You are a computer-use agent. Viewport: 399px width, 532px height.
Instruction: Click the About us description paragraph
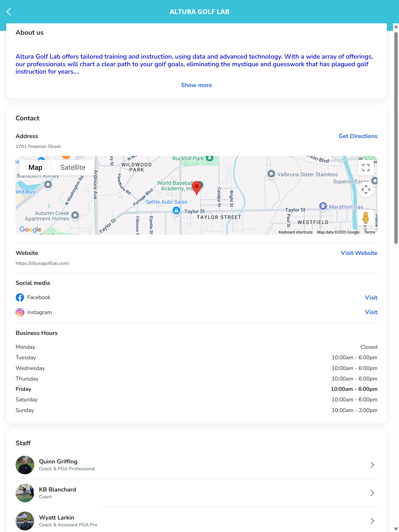tap(194, 64)
